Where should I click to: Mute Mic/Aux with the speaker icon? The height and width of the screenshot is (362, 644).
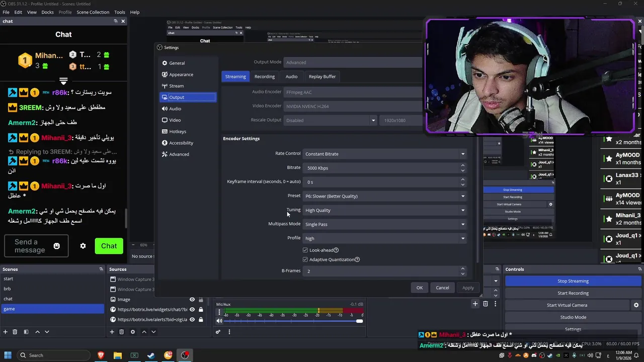tap(219, 321)
